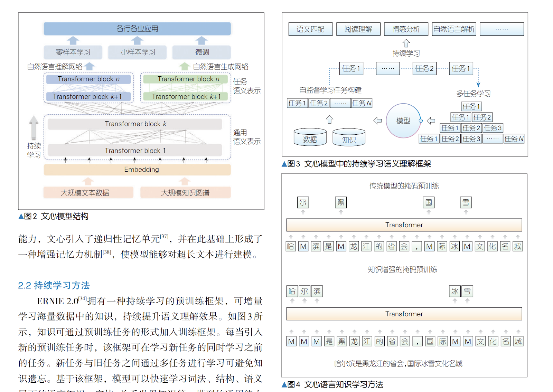553x392 pixels.
Task: Click the orange Embedding bar
Action: tap(137, 170)
